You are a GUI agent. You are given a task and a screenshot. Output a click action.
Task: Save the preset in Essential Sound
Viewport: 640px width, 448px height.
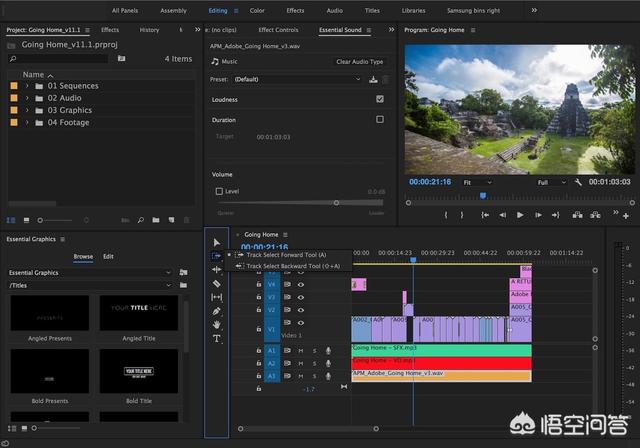(x=373, y=80)
